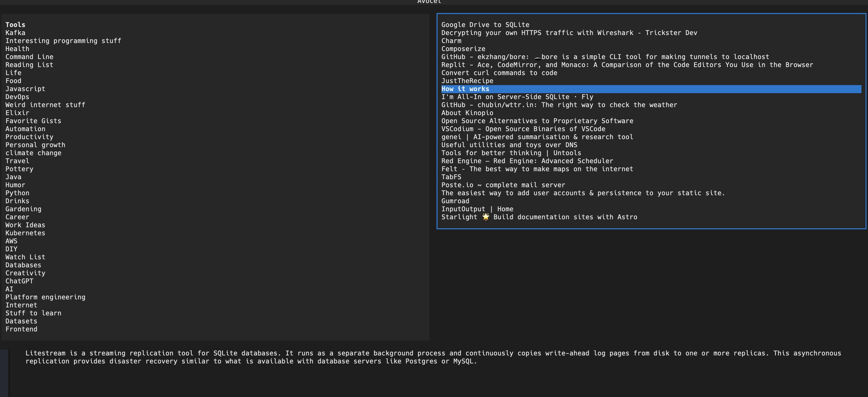Image resolution: width=868 pixels, height=397 pixels.
Task: Select the Frontend collection entry
Action: pyautogui.click(x=21, y=329)
